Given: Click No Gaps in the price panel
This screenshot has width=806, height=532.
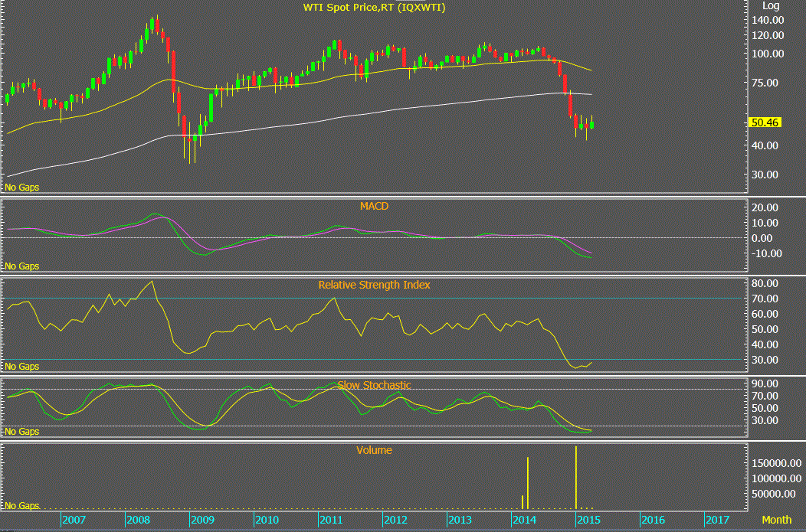Looking at the screenshot, I should pyautogui.click(x=22, y=188).
